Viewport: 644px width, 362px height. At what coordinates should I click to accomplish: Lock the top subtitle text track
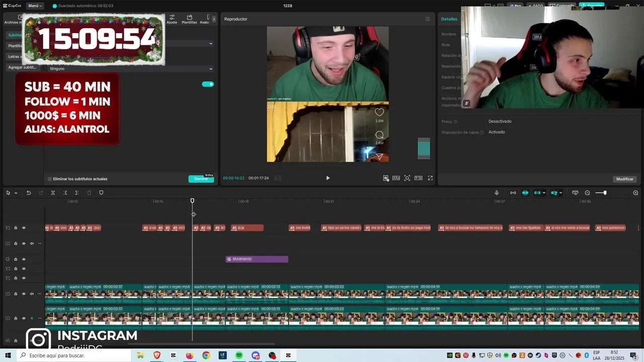(16, 228)
